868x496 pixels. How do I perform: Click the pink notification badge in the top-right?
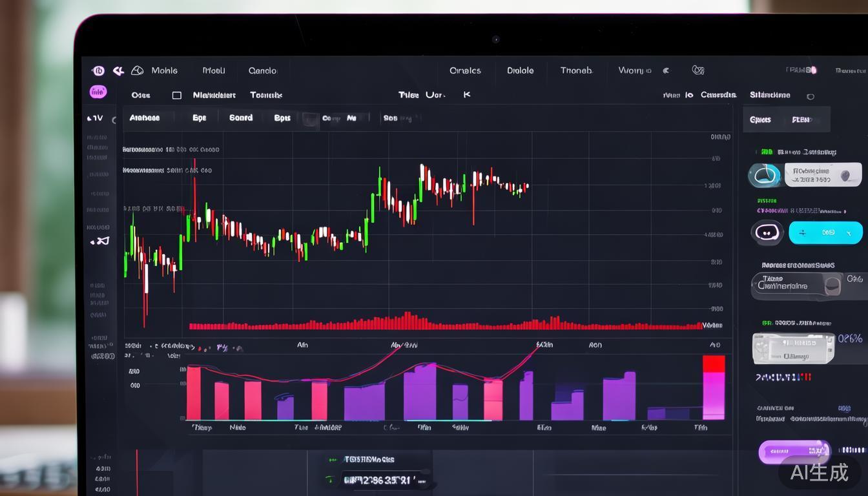814,70
